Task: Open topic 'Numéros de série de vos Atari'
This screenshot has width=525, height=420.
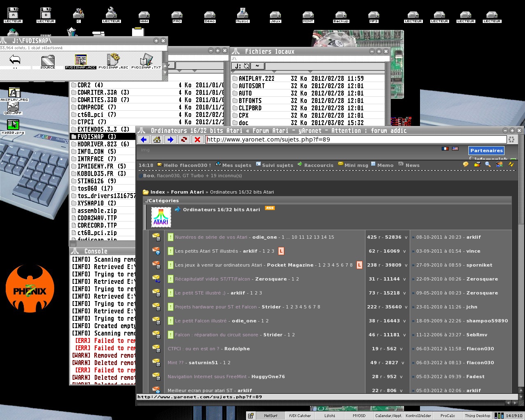Action: pyautogui.click(x=211, y=237)
